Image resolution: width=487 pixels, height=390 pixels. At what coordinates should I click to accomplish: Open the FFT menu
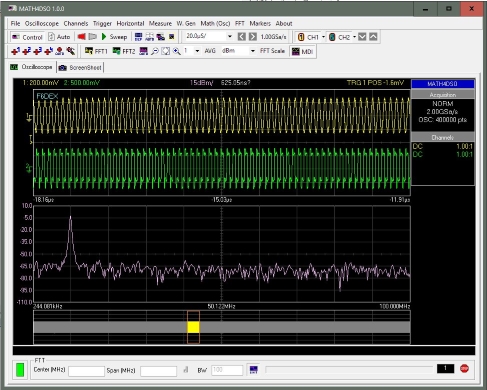pyautogui.click(x=240, y=23)
